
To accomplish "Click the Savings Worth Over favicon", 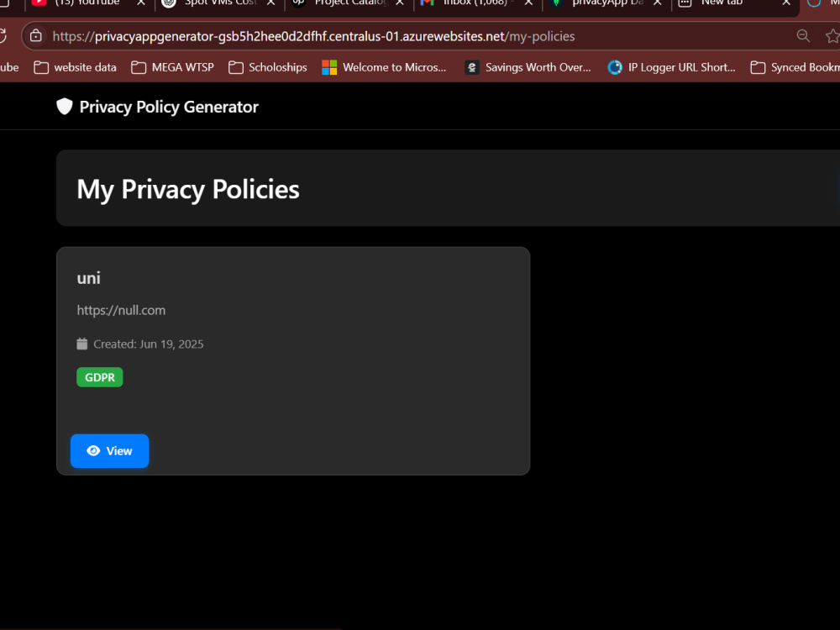I will click(472, 67).
